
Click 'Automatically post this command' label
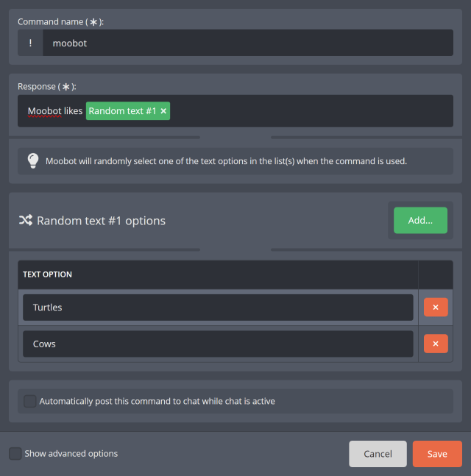[x=157, y=401]
